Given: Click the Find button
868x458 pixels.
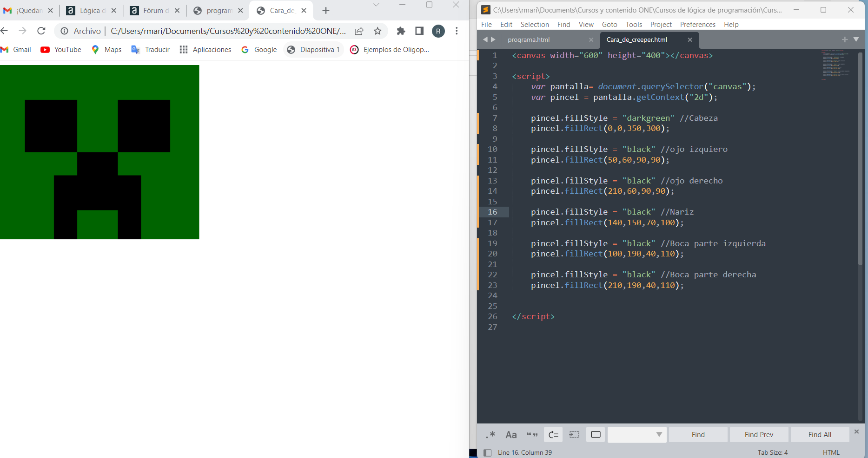Looking at the screenshot, I should click(x=698, y=435).
